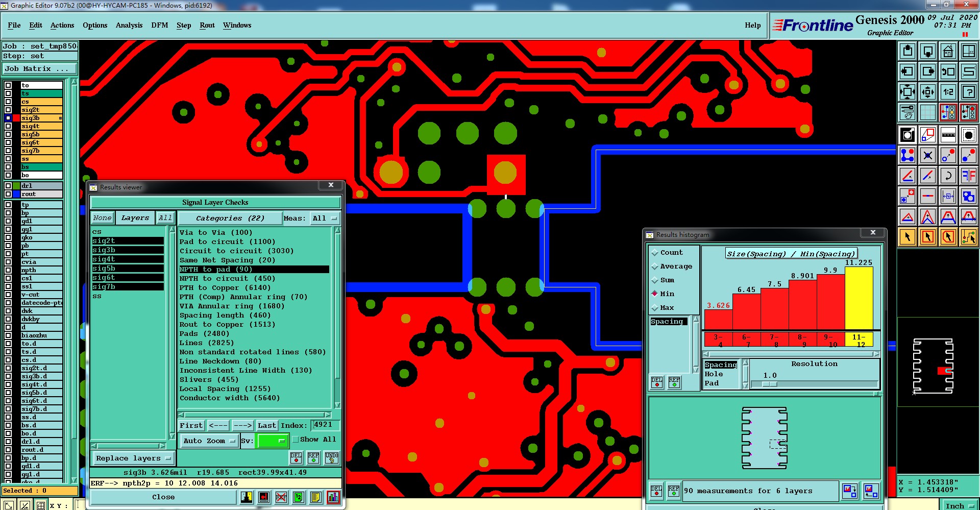The width and height of the screenshot is (980, 510).
Task: Click the Index input field
Action: click(325, 425)
